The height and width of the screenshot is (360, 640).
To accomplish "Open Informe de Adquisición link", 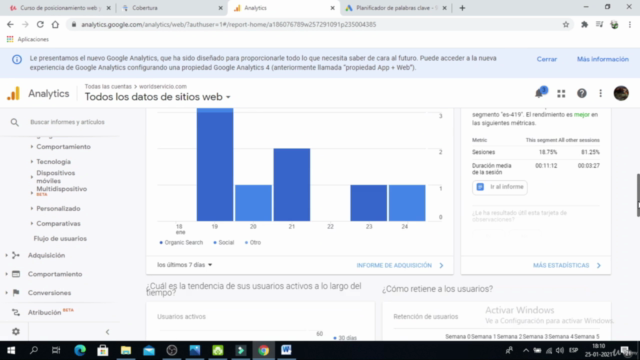I will point(400,265).
